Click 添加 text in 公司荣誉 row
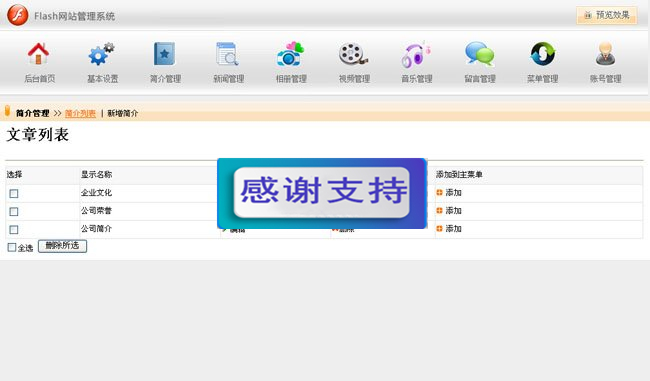 click(x=454, y=211)
